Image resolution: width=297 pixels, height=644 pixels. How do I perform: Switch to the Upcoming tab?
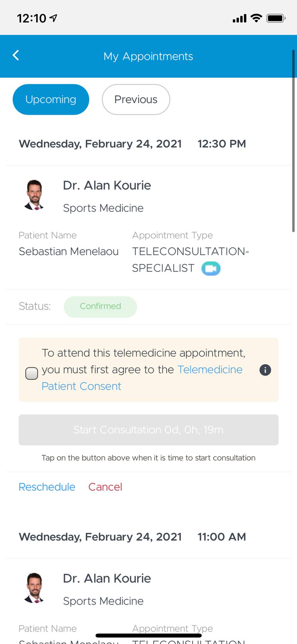click(51, 100)
